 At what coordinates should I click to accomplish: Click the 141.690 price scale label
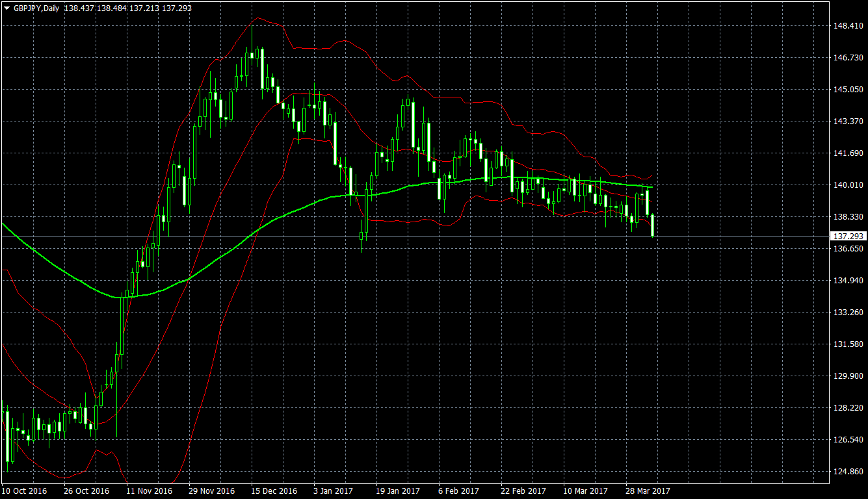[848, 153]
